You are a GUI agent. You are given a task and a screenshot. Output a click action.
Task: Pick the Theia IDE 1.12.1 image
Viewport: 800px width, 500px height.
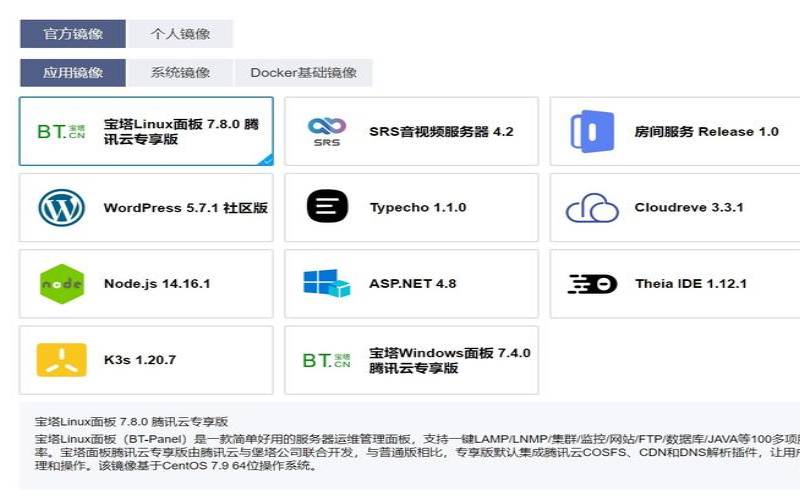[675, 284]
